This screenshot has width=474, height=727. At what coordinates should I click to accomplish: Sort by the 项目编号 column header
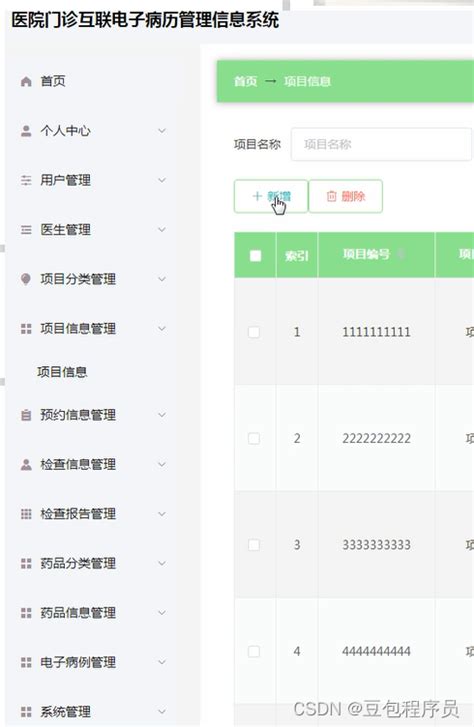(366, 254)
